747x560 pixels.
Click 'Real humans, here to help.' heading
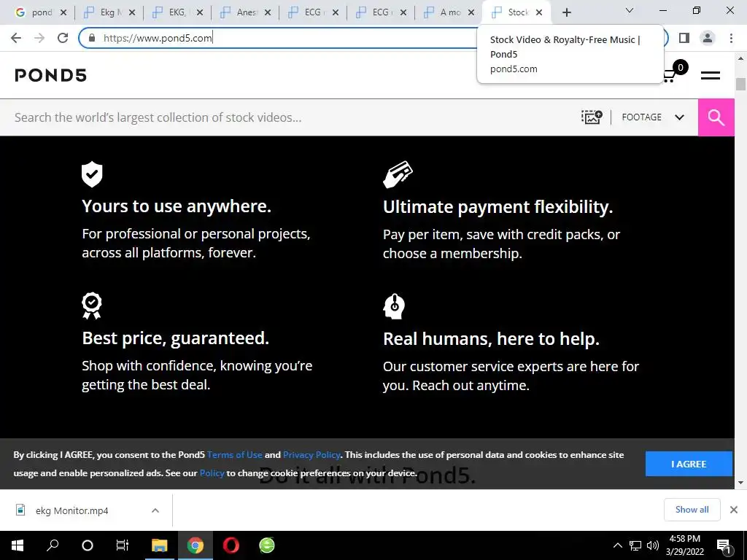coord(491,339)
